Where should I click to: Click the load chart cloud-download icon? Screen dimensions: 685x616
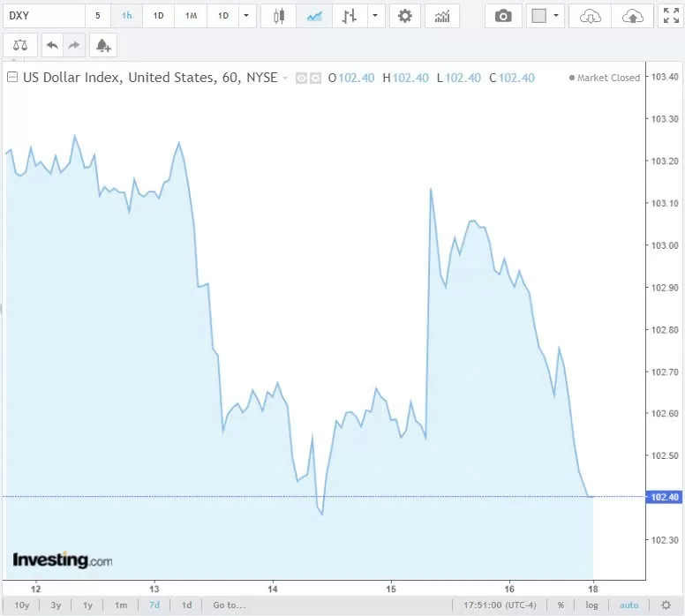(590, 16)
